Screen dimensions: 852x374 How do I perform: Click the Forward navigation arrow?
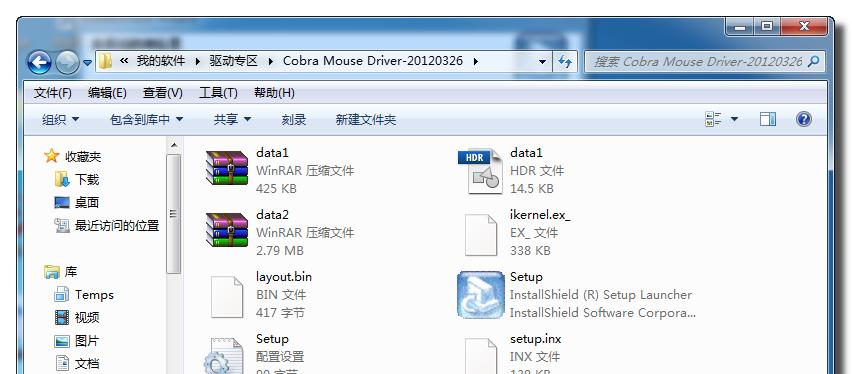tap(67, 63)
